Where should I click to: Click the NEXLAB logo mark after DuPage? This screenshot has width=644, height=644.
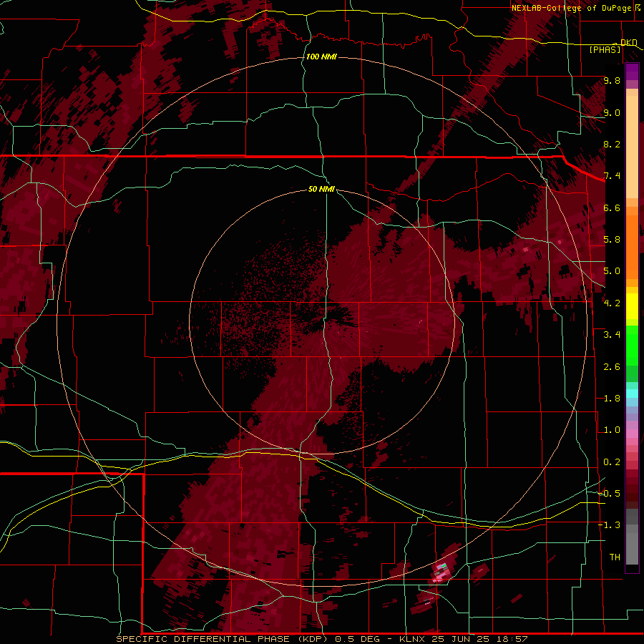[638, 8]
